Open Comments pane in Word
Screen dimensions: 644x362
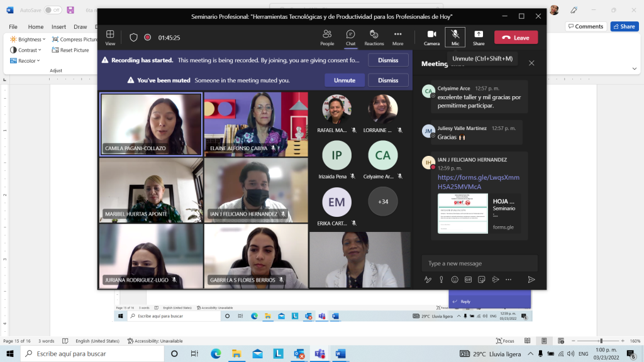[586, 26]
